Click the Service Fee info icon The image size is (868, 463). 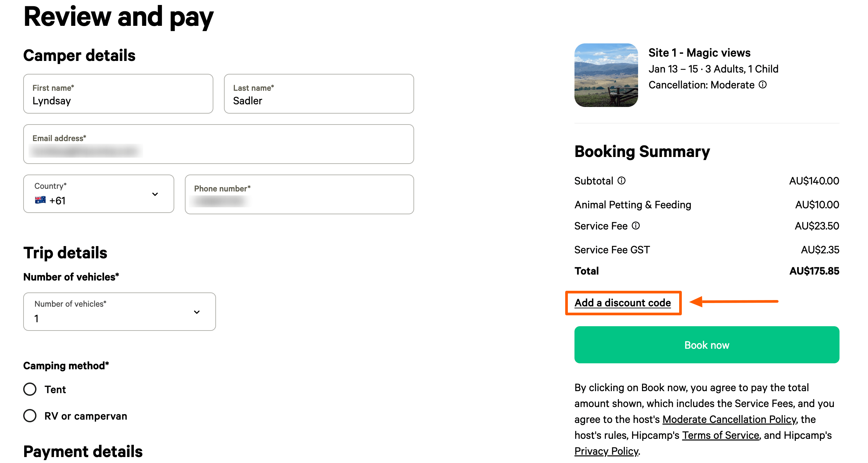[636, 226]
